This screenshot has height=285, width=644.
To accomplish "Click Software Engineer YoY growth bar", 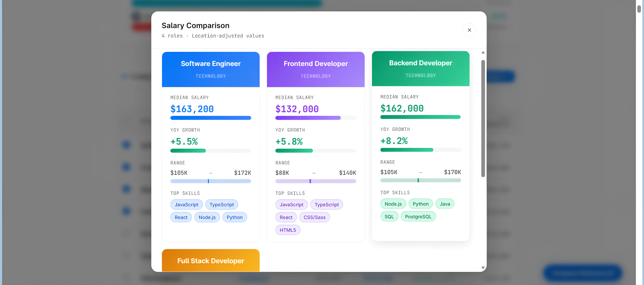I will (x=210, y=151).
